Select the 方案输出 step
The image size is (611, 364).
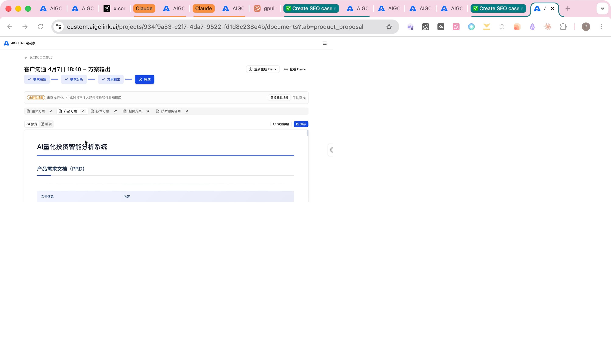[111, 79]
